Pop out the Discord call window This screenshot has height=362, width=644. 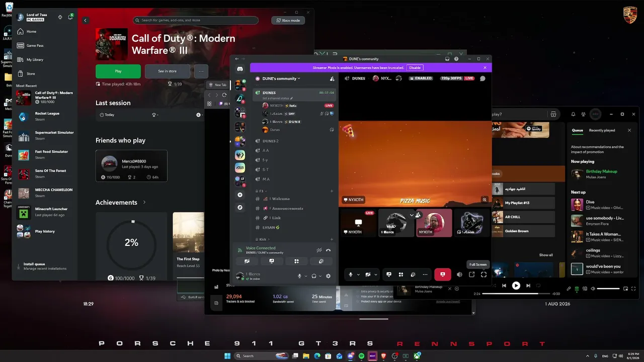coord(471,275)
